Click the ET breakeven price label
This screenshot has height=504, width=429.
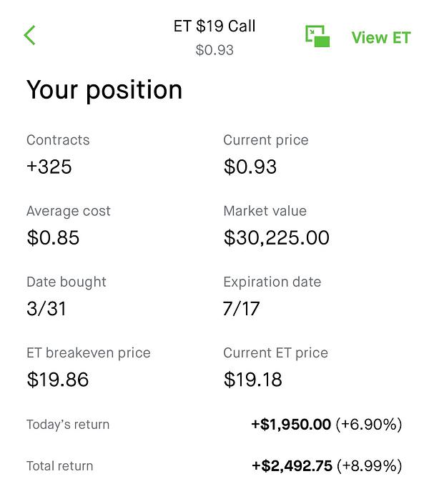(x=89, y=352)
